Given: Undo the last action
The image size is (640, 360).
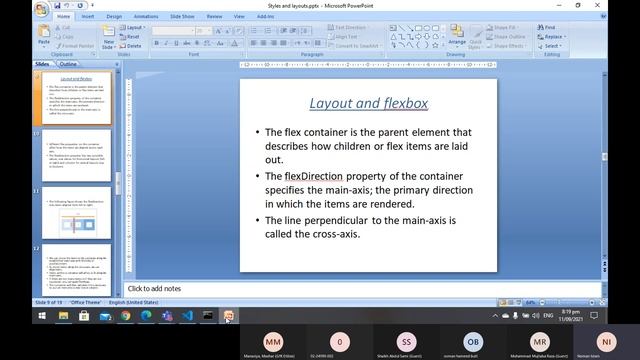Looking at the screenshot, I should click(x=67, y=6).
